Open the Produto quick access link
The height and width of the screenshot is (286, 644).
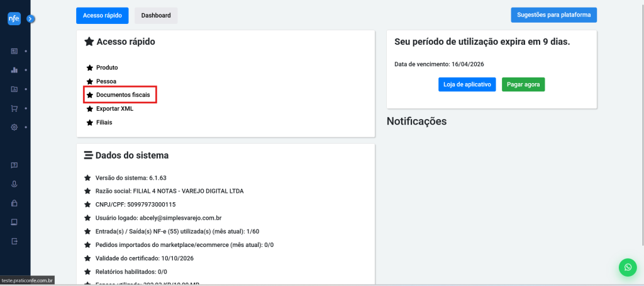point(107,67)
